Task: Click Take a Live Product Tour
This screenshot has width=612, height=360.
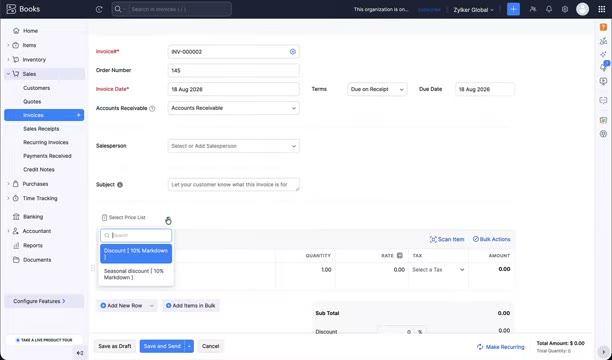Action: pos(44,340)
